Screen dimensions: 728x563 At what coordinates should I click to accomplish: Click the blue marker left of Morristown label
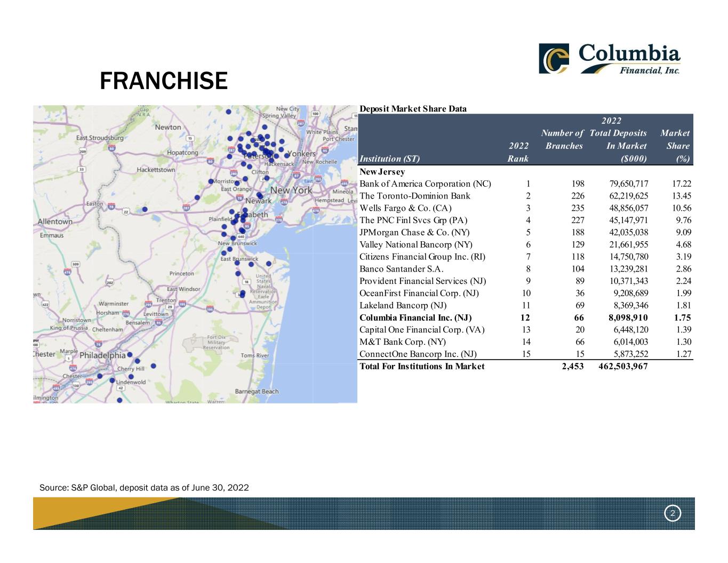coord(212,181)
